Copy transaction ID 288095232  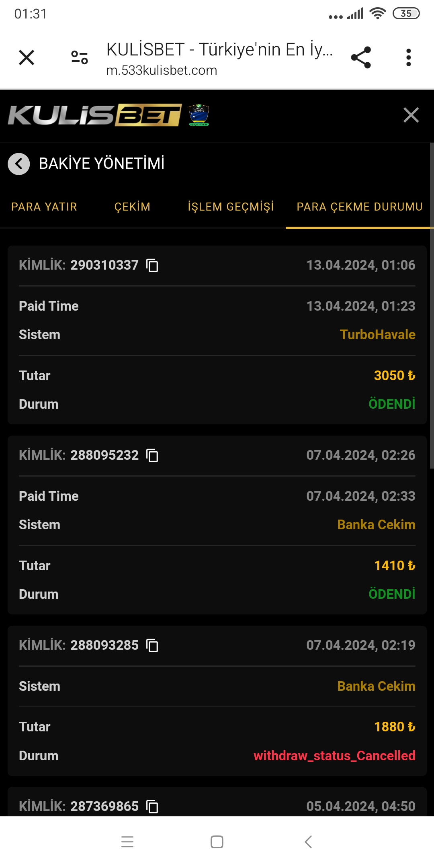click(x=152, y=456)
